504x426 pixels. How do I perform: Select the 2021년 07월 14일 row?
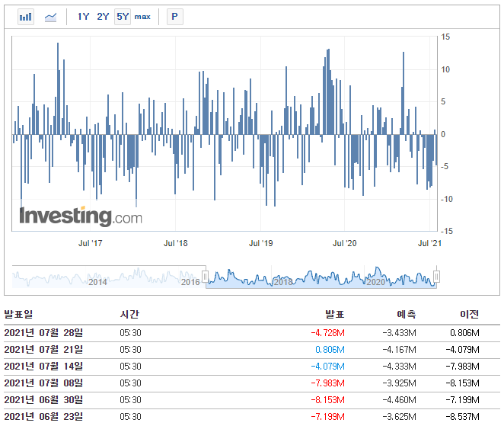252,367
